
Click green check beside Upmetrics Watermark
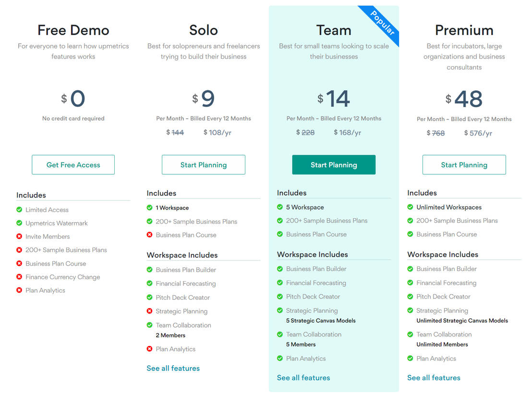(x=19, y=223)
